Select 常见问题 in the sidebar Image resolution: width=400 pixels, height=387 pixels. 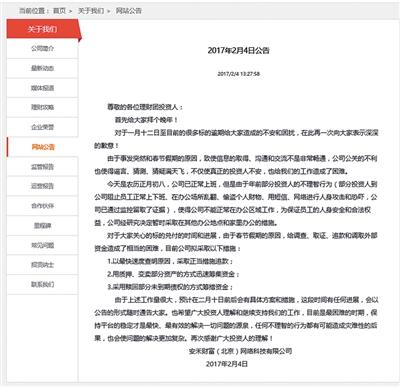(x=42, y=245)
